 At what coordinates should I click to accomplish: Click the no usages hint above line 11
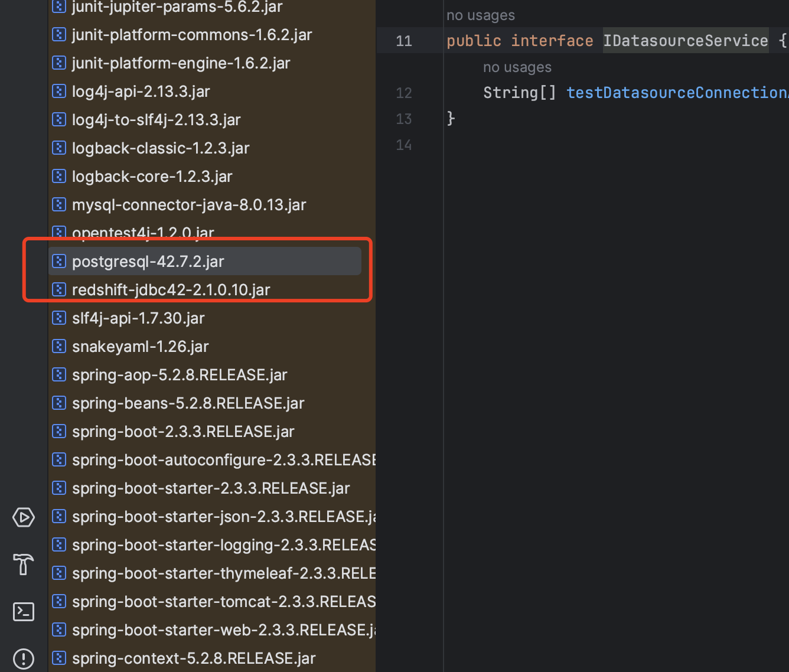[481, 15]
